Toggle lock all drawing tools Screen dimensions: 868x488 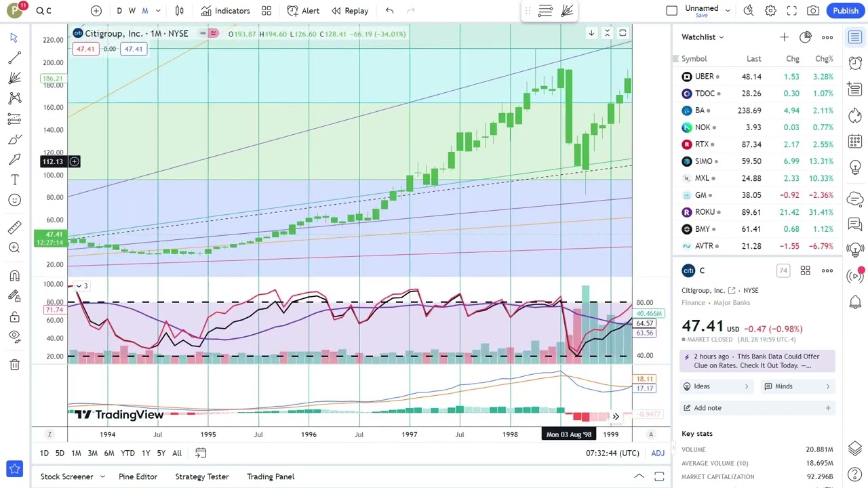[x=14, y=317]
